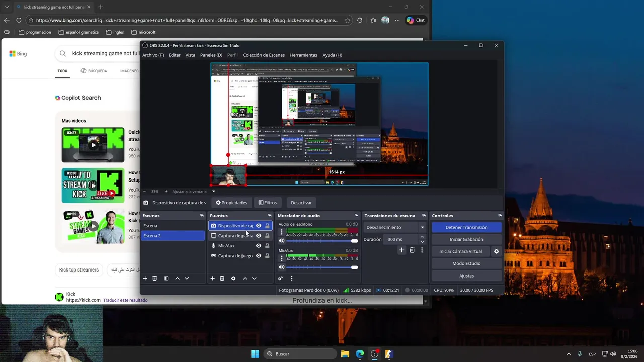Pop out the Escenas dock panel
Viewport: 644px width, 362px height.
(202, 216)
